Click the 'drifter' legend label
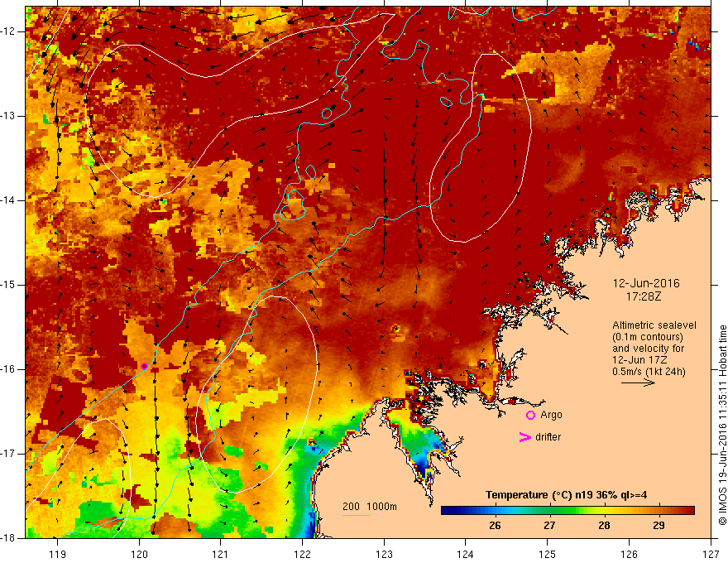This screenshot has width=728, height=563. (548, 437)
